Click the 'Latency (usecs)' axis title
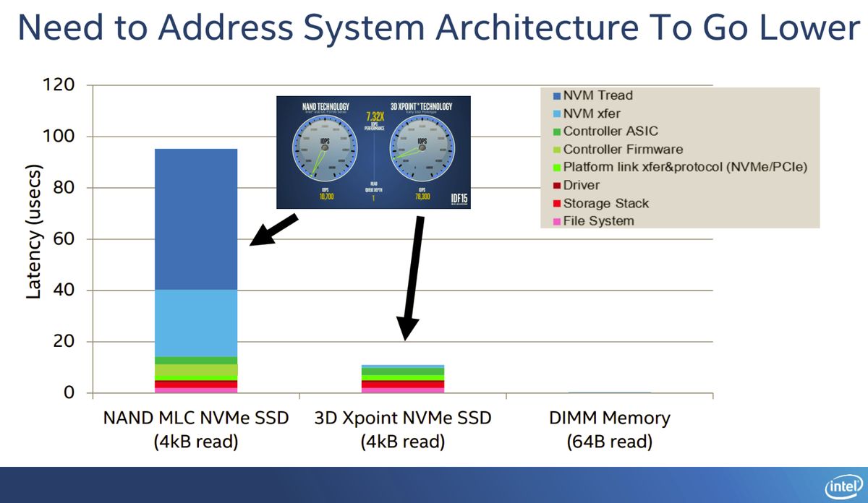The height and width of the screenshot is (503, 868). (33, 233)
